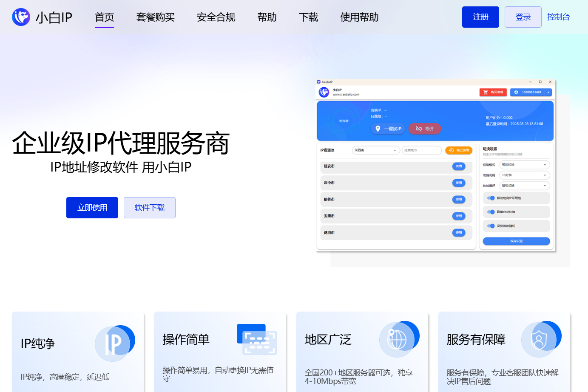Click the IP地址修改软件 用小白IP subtitle

(121, 167)
